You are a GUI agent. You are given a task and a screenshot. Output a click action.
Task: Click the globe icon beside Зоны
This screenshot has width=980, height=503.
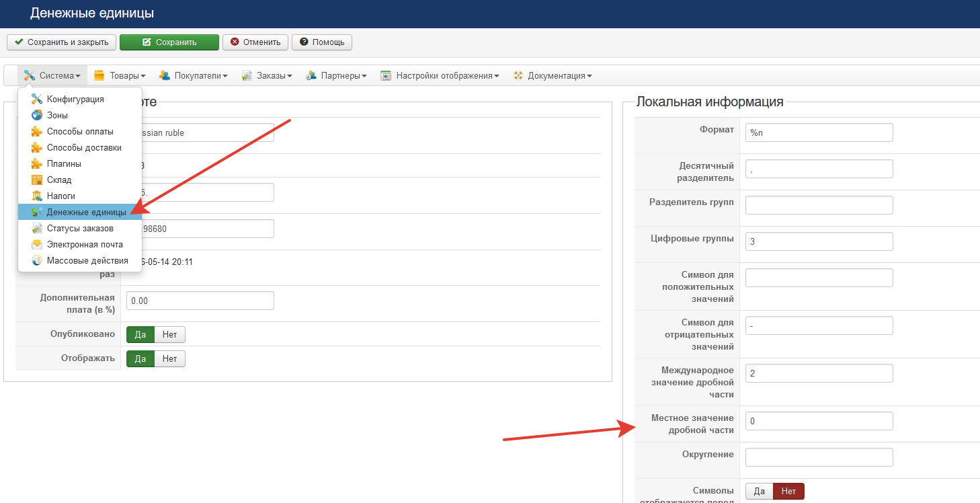coord(37,115)
